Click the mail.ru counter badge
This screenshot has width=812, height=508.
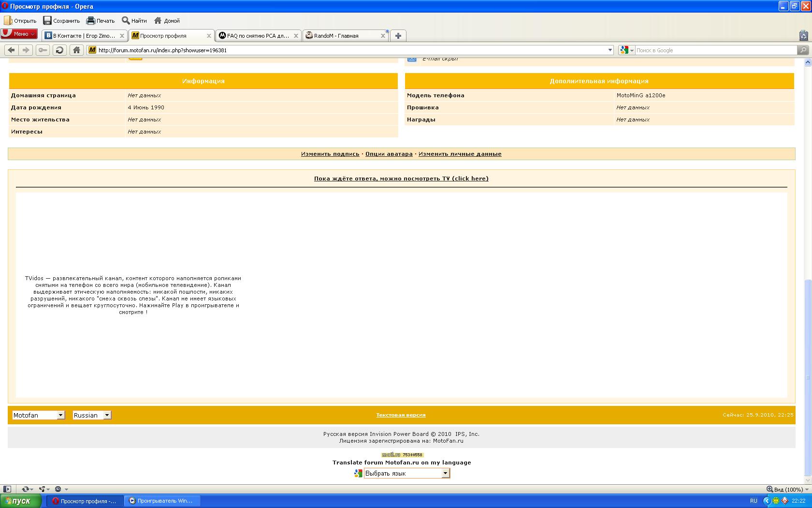coord(403,455)
